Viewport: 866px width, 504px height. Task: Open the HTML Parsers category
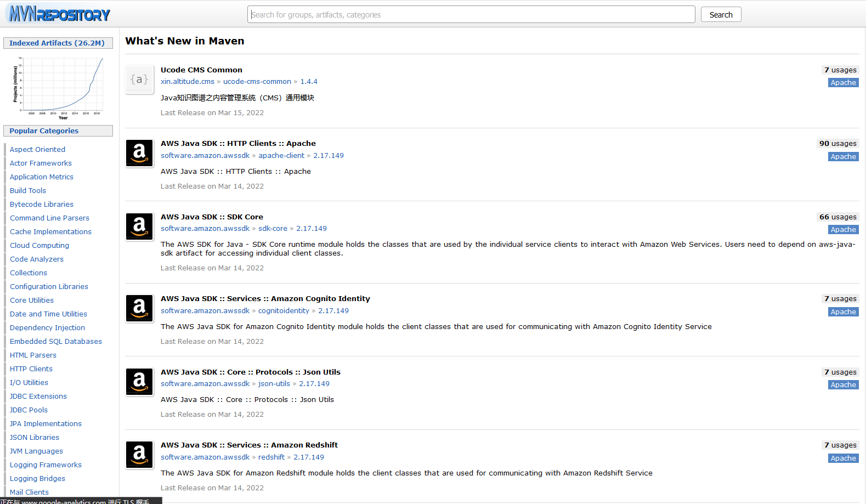(33, 355)
